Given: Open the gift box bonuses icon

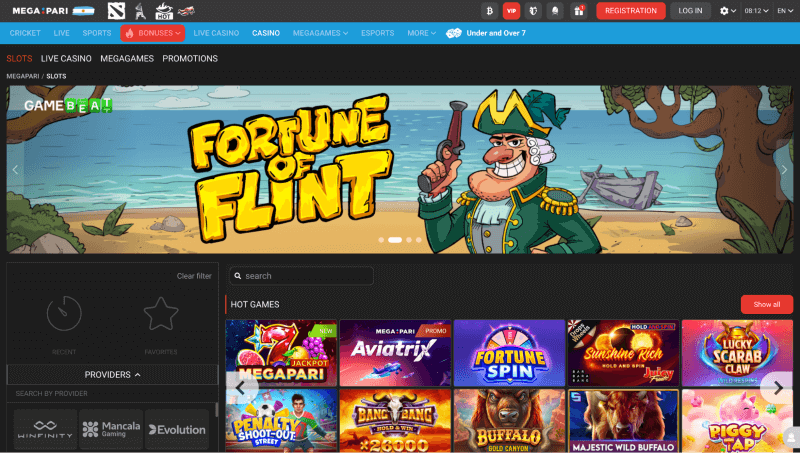Looking at the screenshot, I should pos(579,11).
